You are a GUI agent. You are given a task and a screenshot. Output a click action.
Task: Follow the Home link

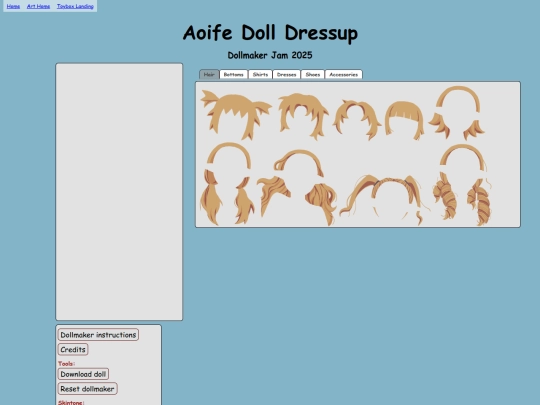[x=13, y=6]
